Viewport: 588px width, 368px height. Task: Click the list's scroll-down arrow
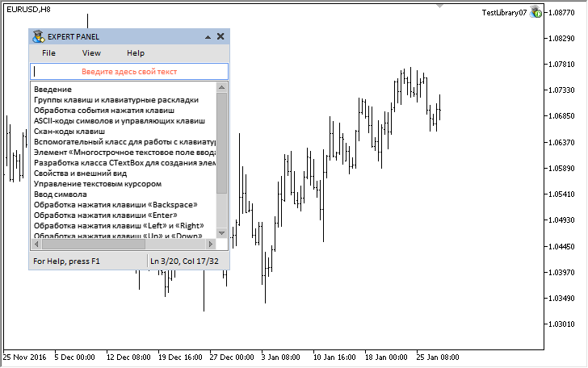pyautogui.click(x=221, y=233)
